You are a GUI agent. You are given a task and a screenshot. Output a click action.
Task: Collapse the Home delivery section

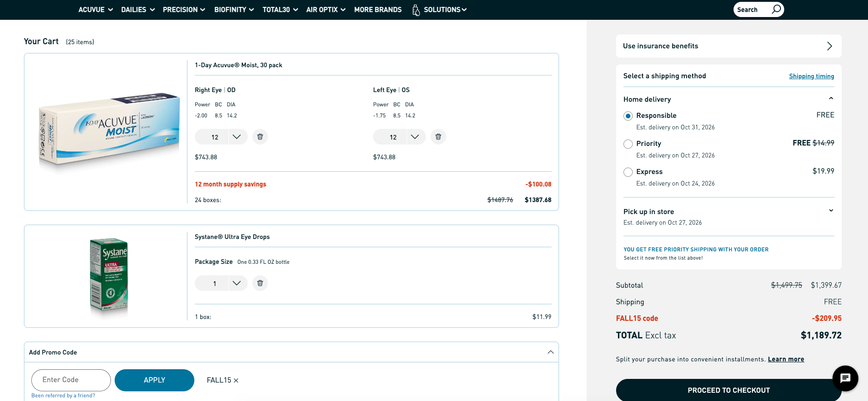click(831, 99)
